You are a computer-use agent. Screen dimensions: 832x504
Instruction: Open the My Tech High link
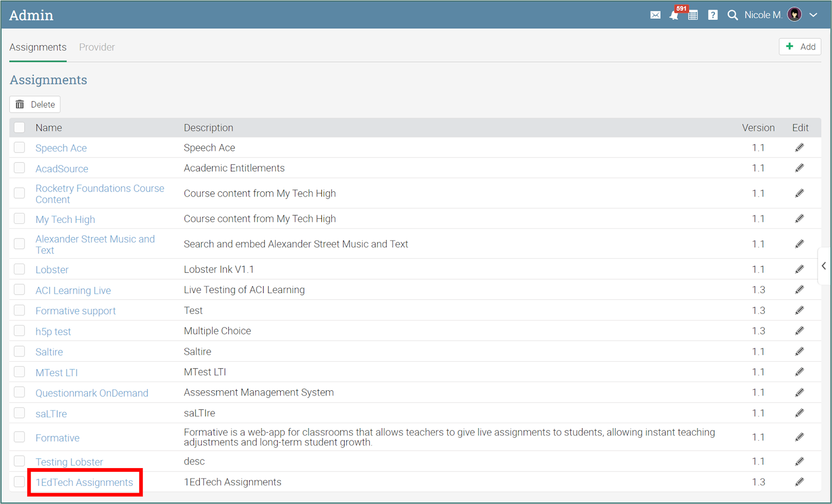click(x=65, y=219)
